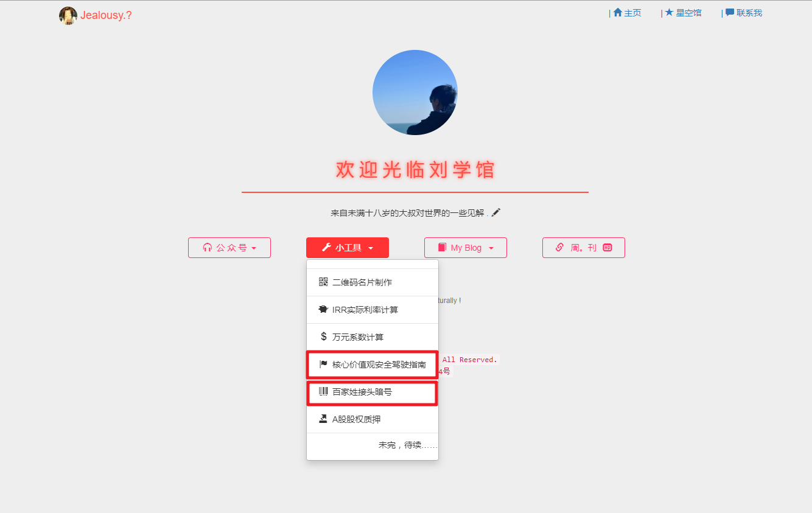The image size is (812, 513).
Task: Open the 联系我 link
Action: tap(744, 13)
